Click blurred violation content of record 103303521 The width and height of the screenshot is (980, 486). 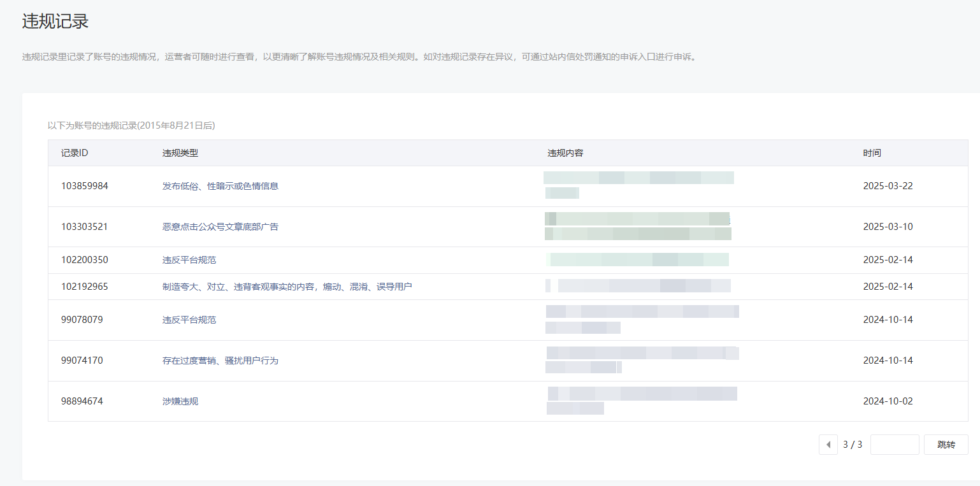coord(638,226)
